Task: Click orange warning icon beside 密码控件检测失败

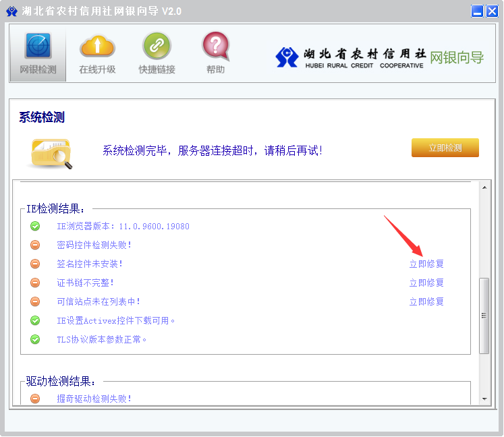Action: pyautogui.click(x=35, y=245)
